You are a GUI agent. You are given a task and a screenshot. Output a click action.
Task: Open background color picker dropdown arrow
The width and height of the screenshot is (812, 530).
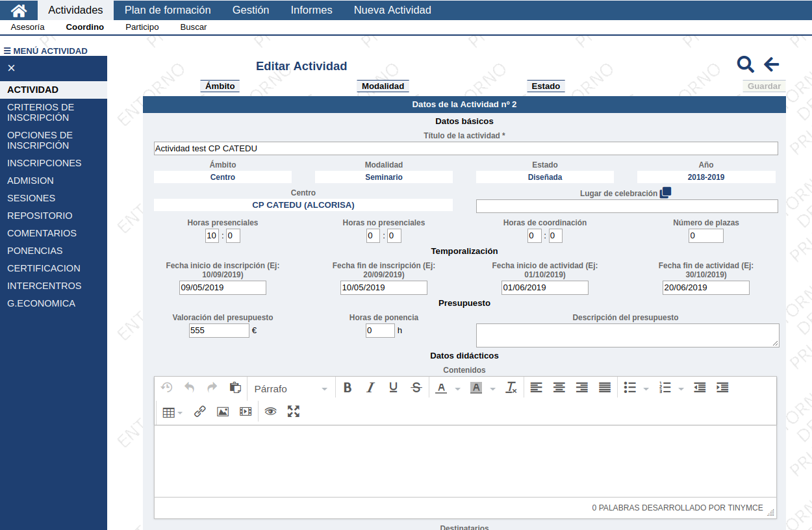tap(492, 388)
